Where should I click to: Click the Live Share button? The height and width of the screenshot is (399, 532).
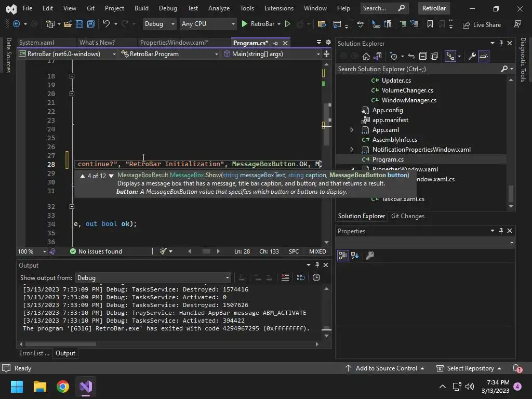coord(482,25)
